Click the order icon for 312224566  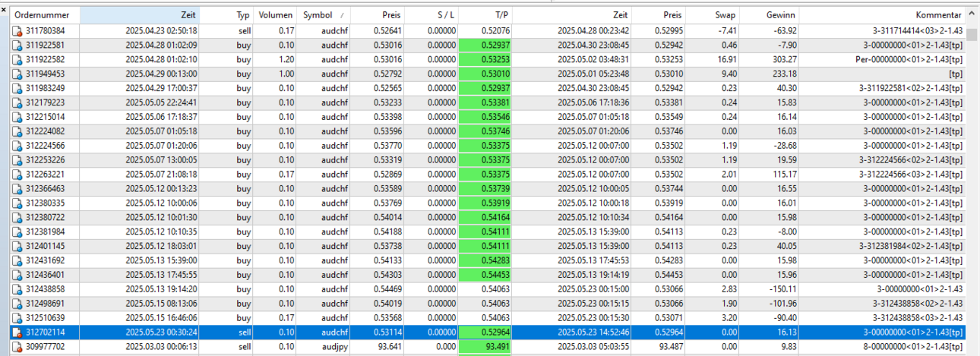(x=17, y=146)
